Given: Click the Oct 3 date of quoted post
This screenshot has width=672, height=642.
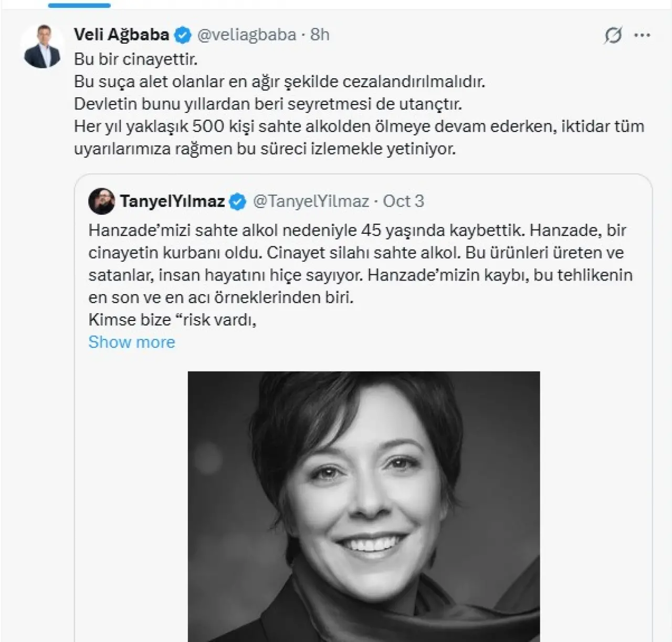Looking at the screenshot, I should (403, 201).
